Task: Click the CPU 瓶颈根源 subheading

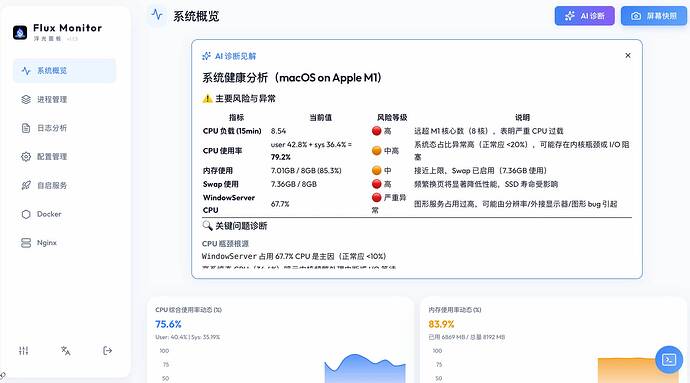Action: pyautogui.click(x=225, y=243)
